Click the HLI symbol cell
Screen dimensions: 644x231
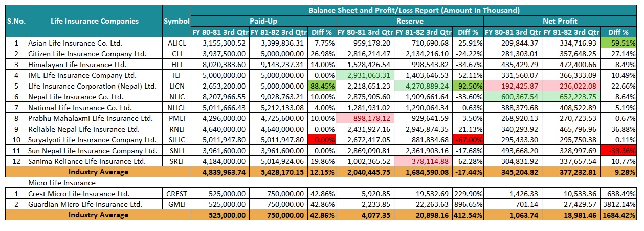(176, 64)
